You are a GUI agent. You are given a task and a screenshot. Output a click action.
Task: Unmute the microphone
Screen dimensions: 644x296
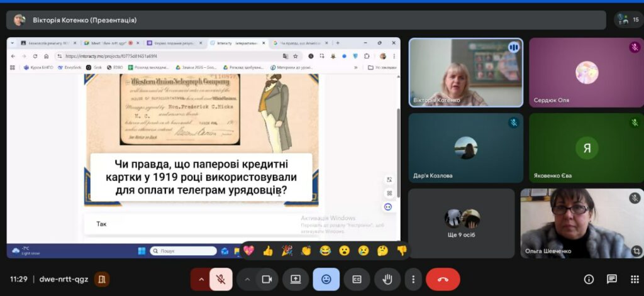pyautogui.click(x=221, y=279)
